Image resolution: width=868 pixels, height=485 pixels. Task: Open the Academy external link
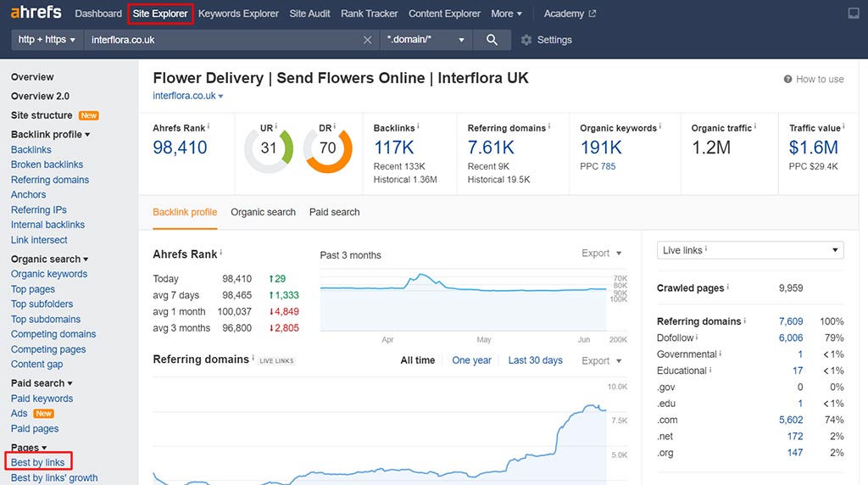point(570,14)
